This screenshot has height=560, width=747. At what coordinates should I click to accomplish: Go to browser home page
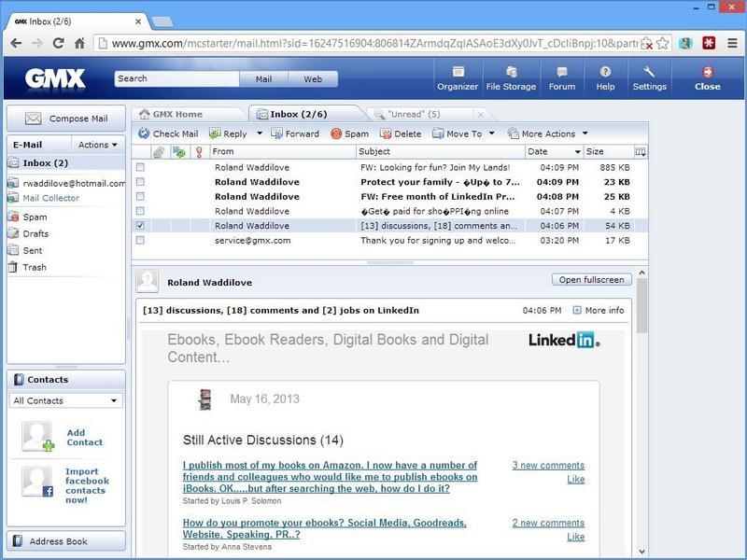[79, 43]
